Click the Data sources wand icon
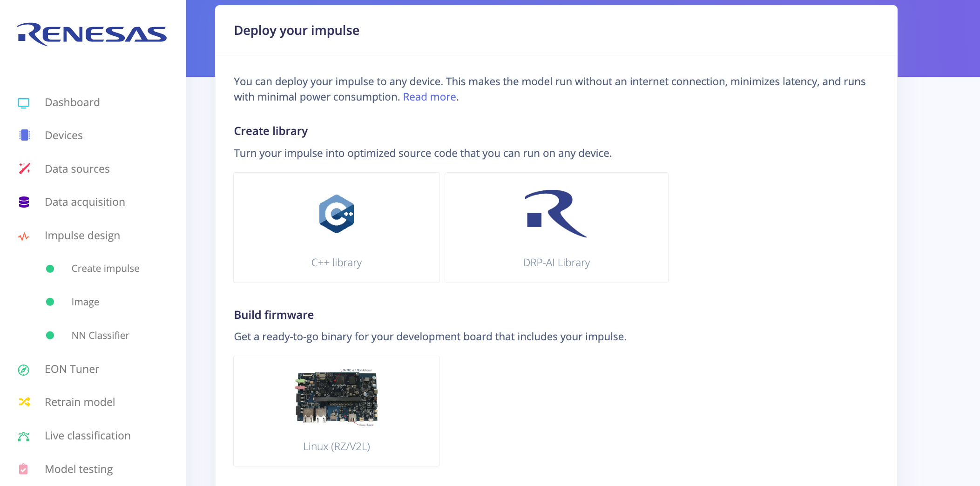 [x=24, y=169]
